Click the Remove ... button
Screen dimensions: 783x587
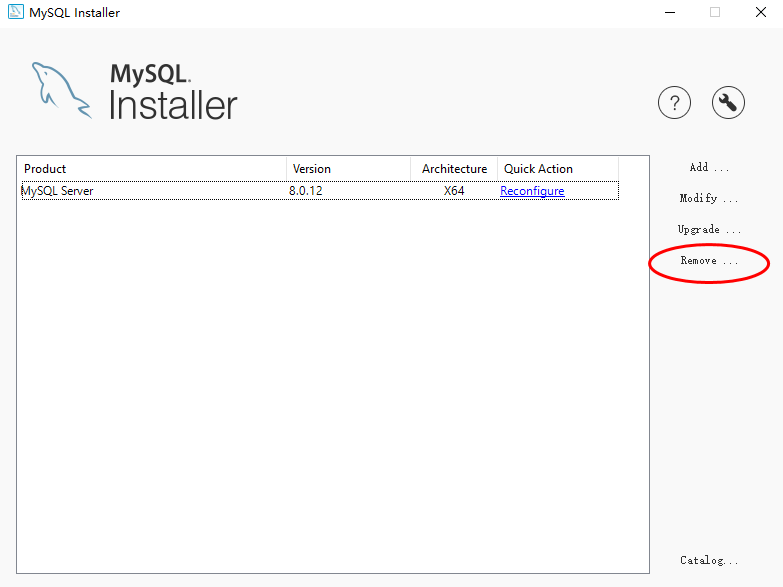(709, 260)
